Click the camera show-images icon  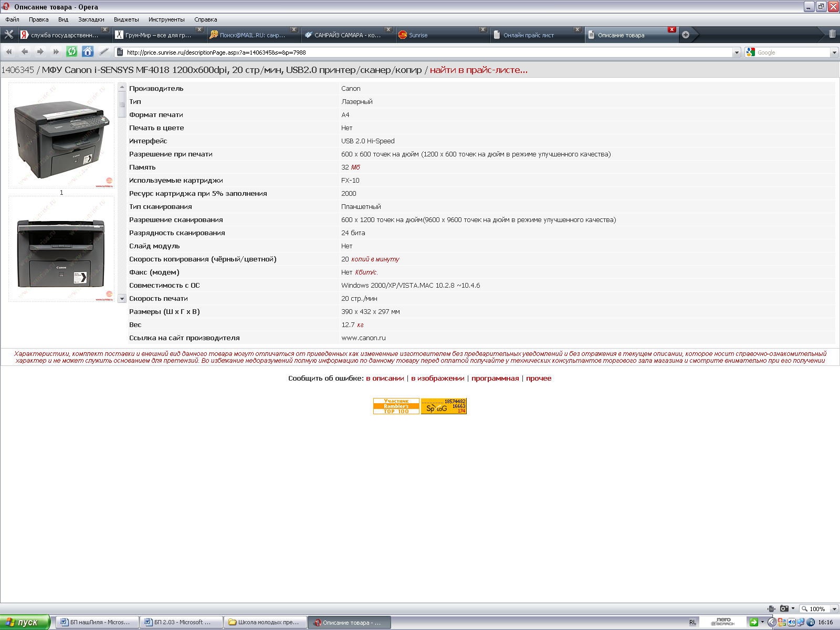[784, 608]
